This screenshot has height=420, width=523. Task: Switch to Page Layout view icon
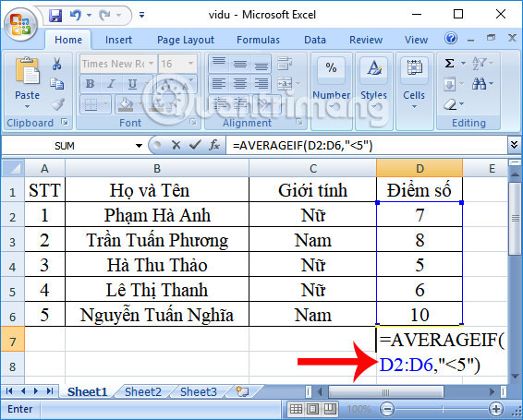(313, 409)
